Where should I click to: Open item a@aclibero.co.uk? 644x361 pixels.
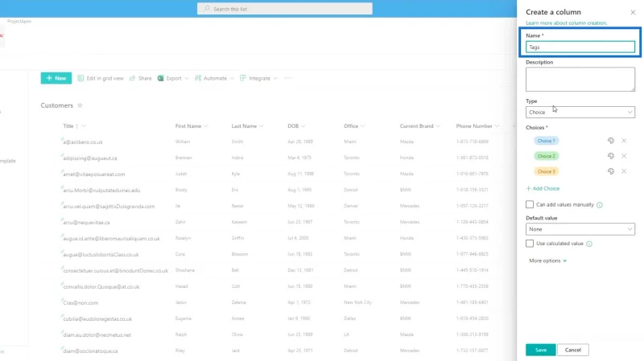click(83, 142)
